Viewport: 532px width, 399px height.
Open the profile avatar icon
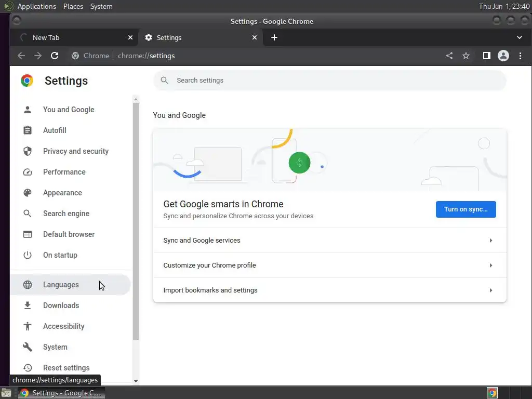coord(503,56)
